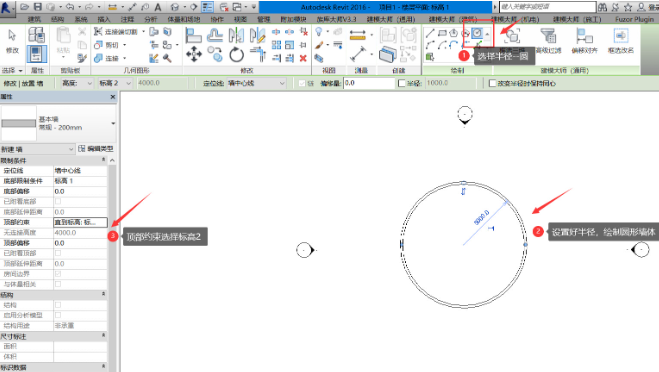Click the Offset tool icon
This screenshot has height=372, width=659.
214,35
